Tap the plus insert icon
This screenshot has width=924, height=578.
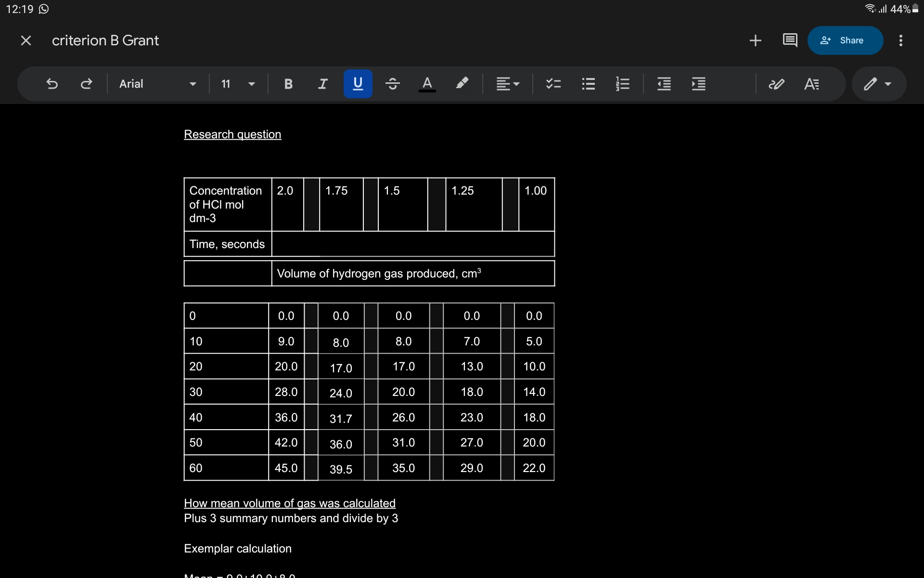(x=756, y=40)
